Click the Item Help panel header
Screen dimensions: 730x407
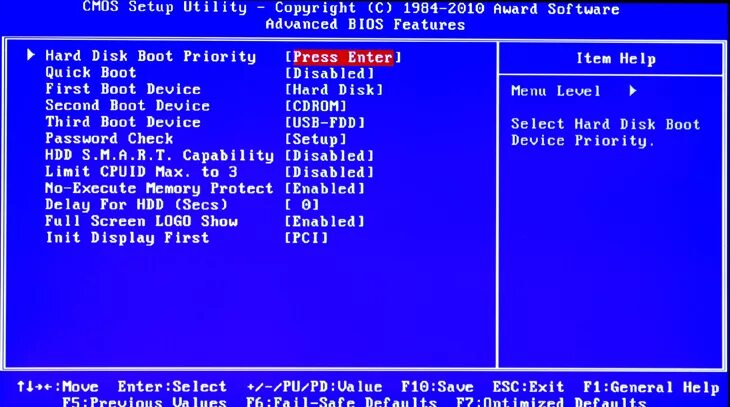click(x=616, y=58)
